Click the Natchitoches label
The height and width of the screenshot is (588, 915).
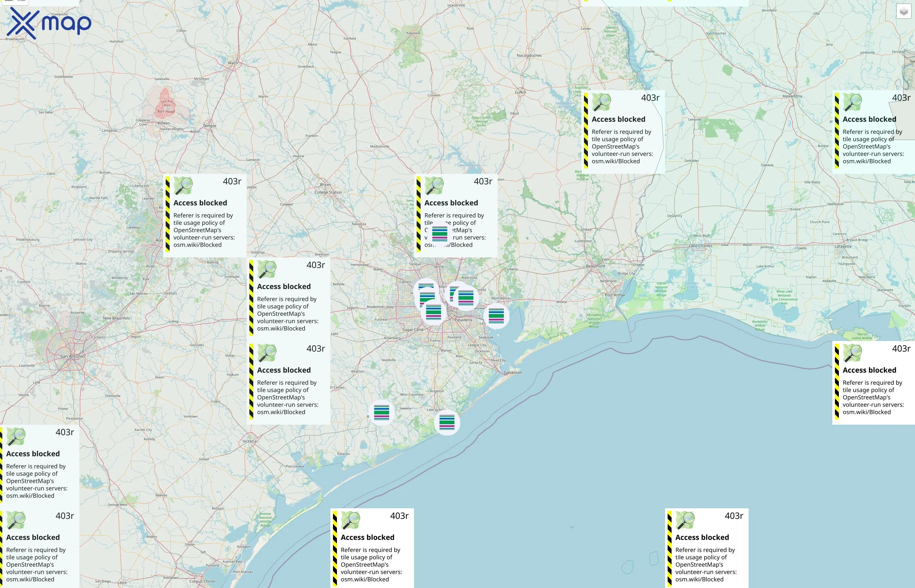click(x=716, y=33)
